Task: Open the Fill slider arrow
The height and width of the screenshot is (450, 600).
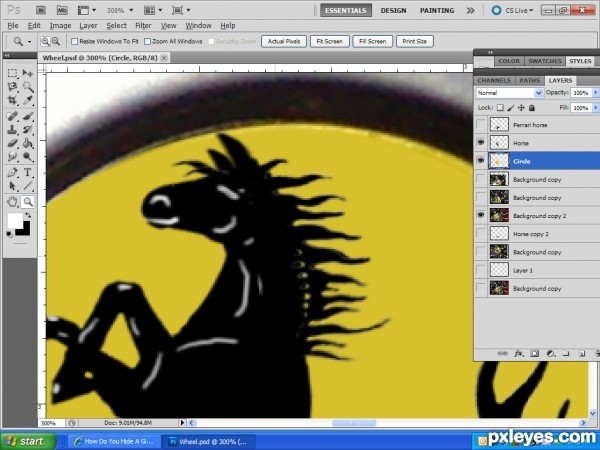Action: [595, 108]
